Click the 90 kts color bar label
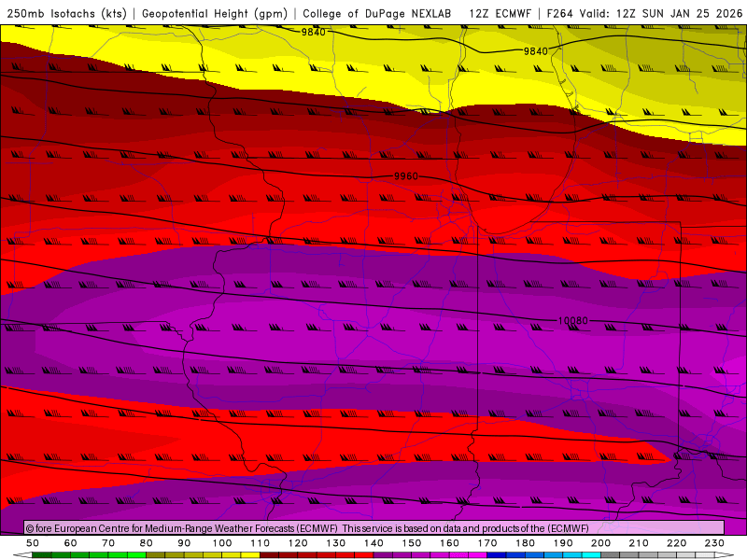Viewport: 747px width, 560px height. coord(184,543)
